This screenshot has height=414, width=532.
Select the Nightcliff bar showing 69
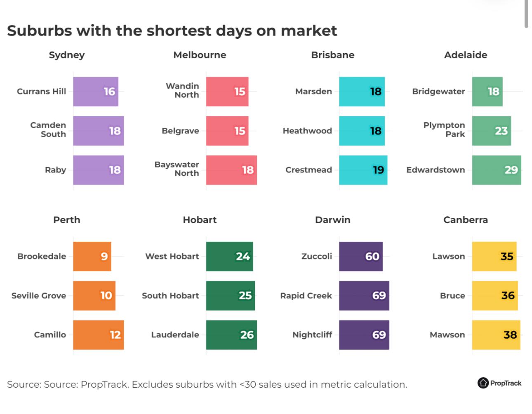364,335
